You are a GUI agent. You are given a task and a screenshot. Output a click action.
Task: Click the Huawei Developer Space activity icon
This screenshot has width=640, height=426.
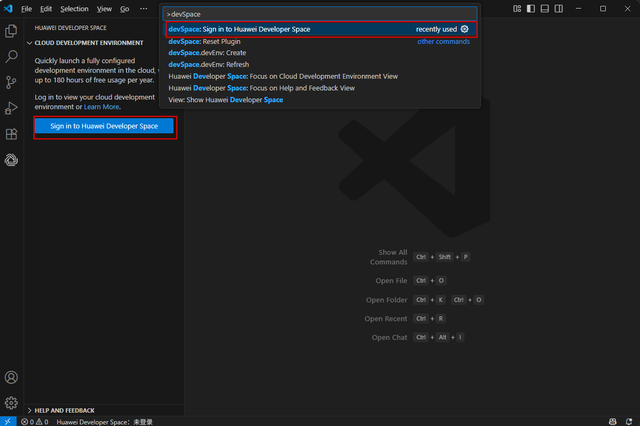(11, 160)
